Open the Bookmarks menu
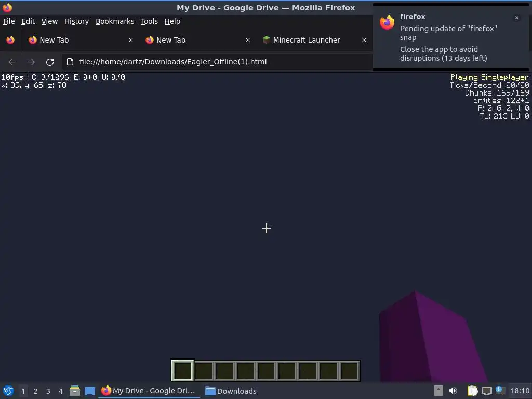The image size is (532, 399). point(115,21)
